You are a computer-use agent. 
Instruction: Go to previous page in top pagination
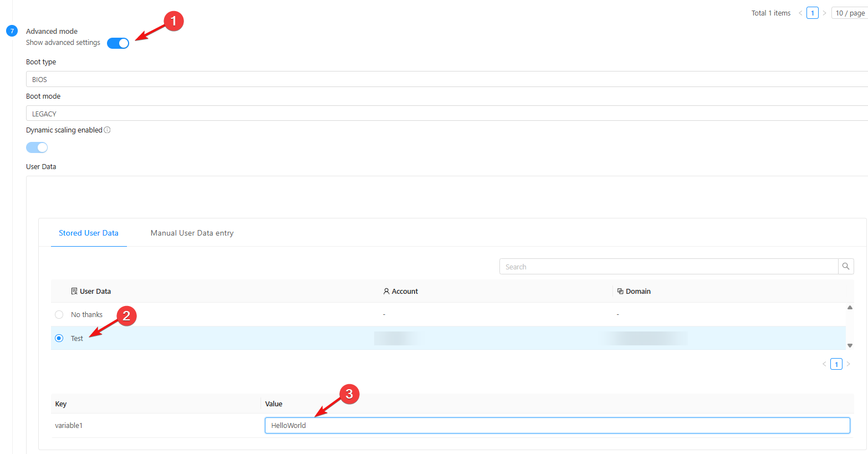click(800, 13)
